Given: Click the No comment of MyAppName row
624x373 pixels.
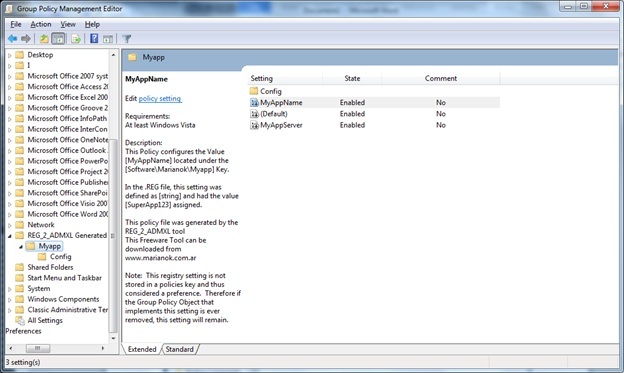Looking at the screenshot, I should [x=441, y=103].
